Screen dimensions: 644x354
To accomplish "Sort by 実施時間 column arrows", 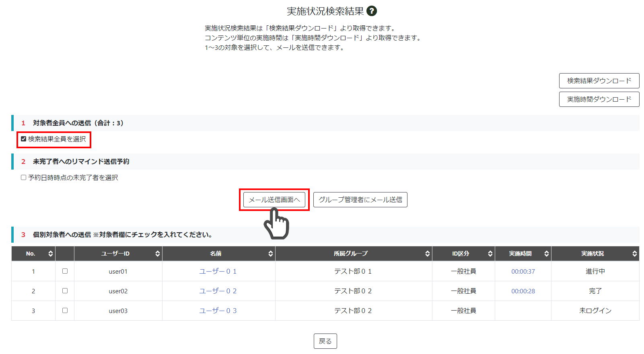I will [x=546, y=254].
